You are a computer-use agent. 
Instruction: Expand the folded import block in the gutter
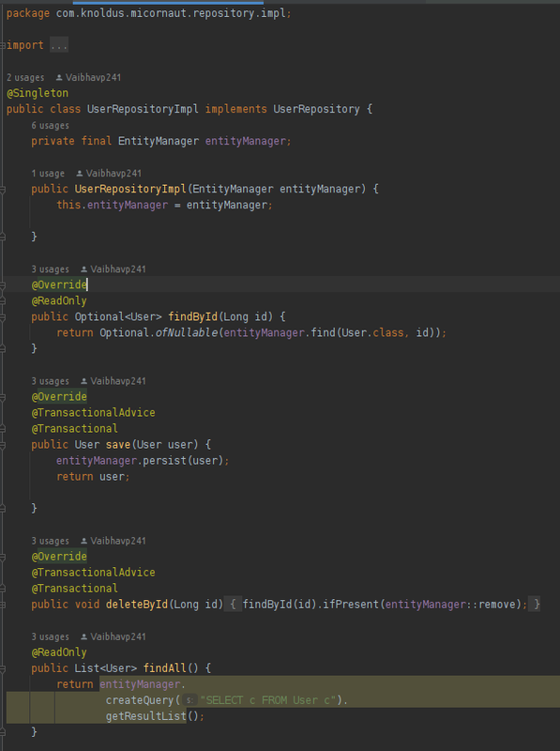[x=3, y=45]
